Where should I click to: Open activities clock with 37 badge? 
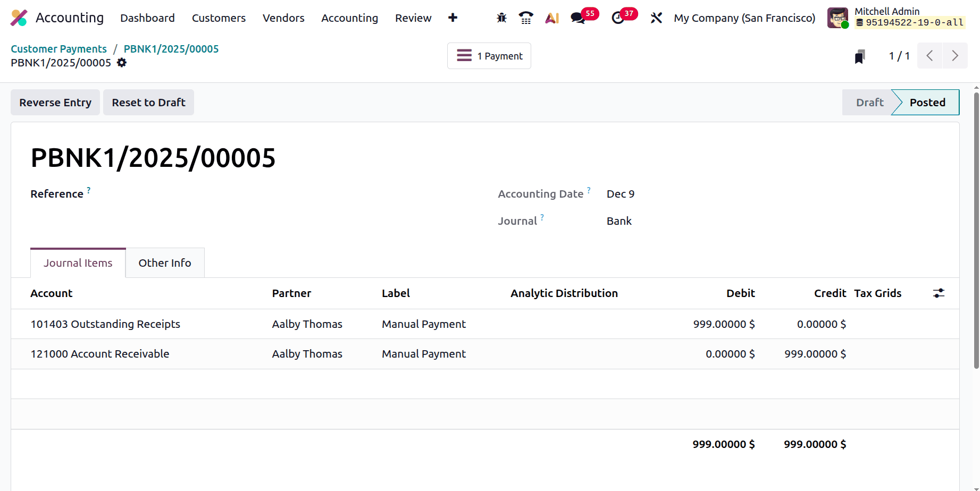pyautogui.click(x=624, y=17)
